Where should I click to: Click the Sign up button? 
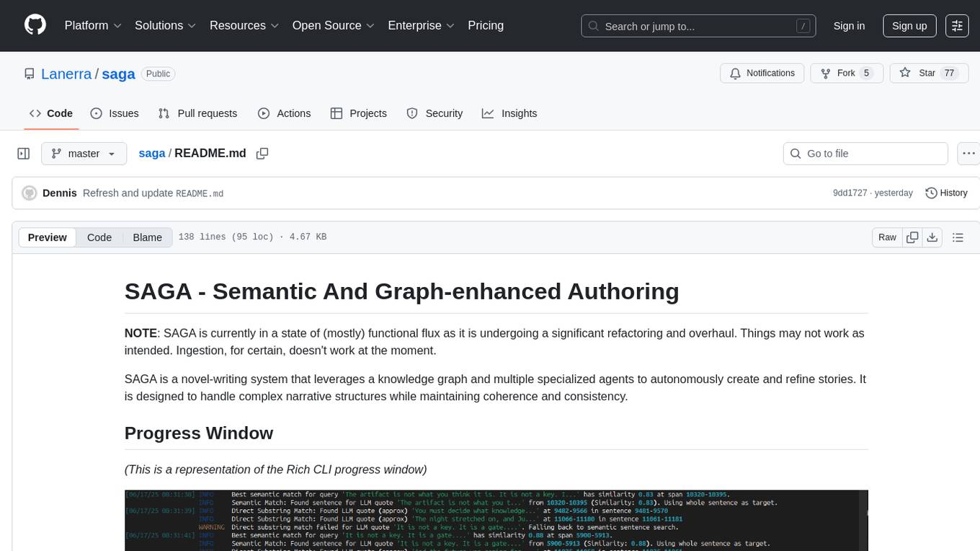pyautogui.click(x=909, y=26)
